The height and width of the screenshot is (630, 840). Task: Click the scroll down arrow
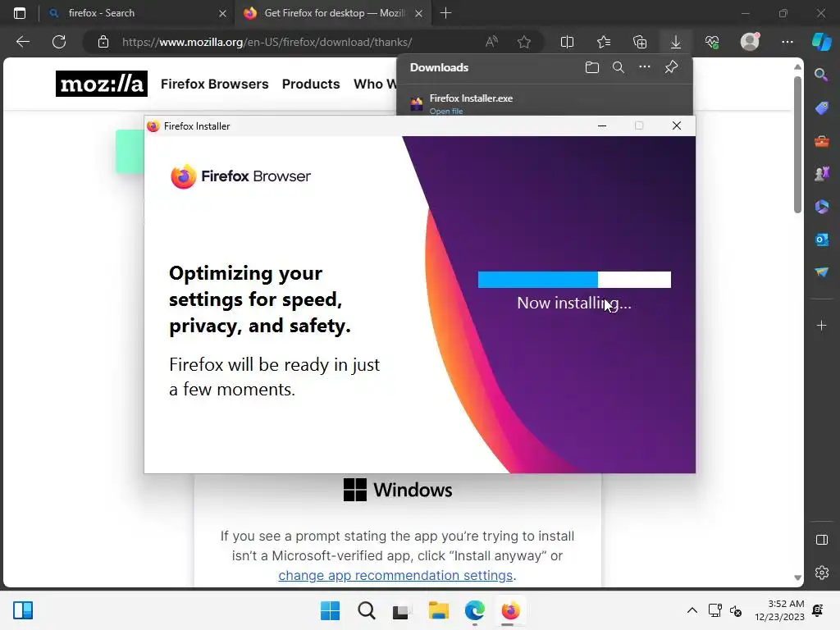tap(797, 577)
